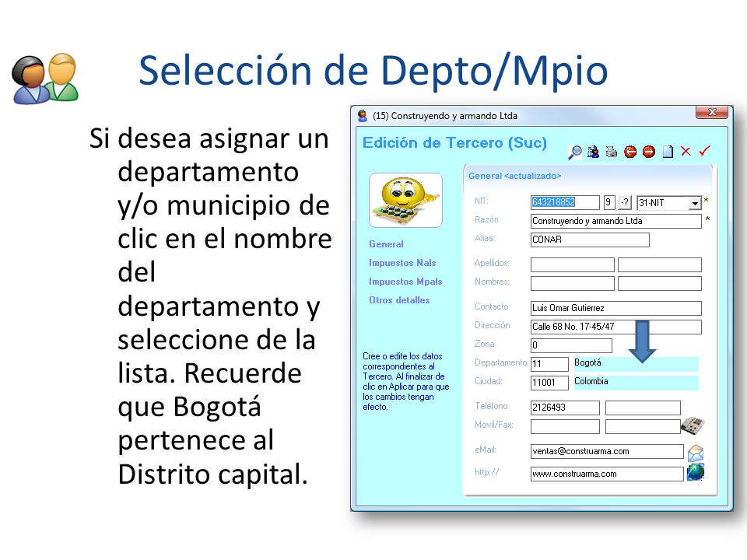Click the verification digit field showing 9
Viewport: 747px width, 560px height.
tap(609, 202)
